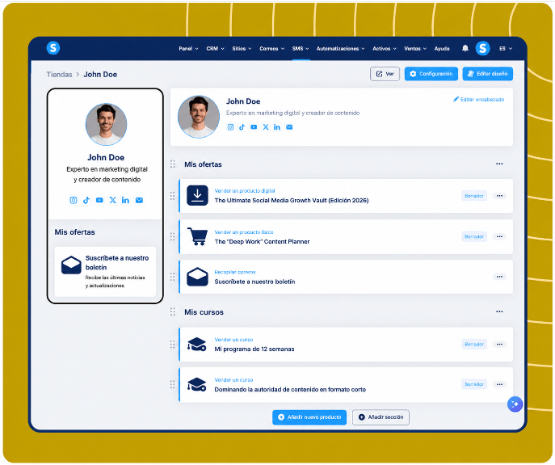The width and height of the screenshot is (555, 465).
Task: Click Borrador badge on 12 semanas row
Action: click(x=474, y=344)
